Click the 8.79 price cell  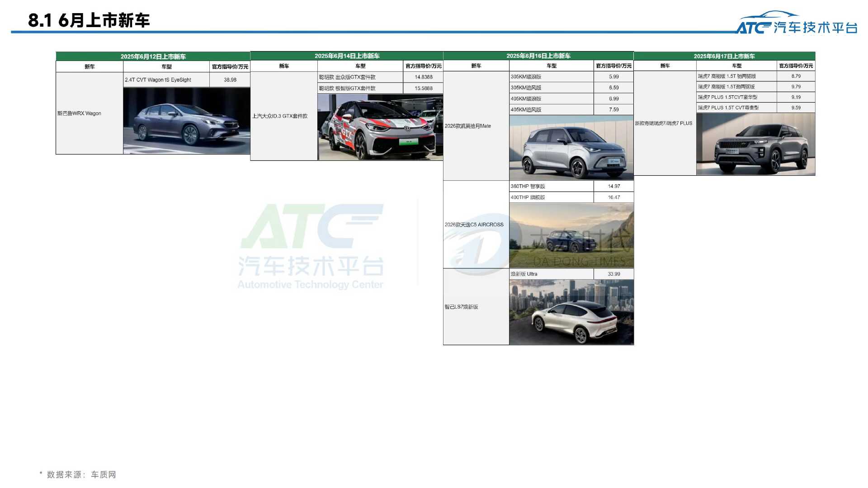pos(796,76)
